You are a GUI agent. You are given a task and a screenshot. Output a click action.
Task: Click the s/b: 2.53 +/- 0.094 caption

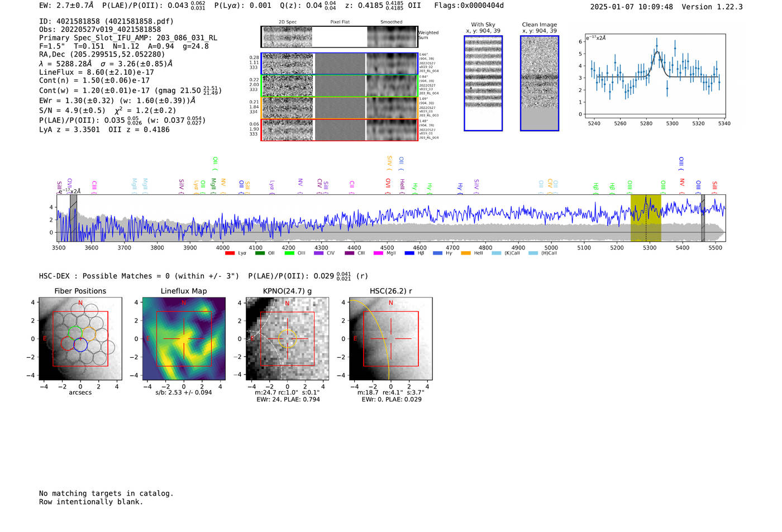(184, 392)
